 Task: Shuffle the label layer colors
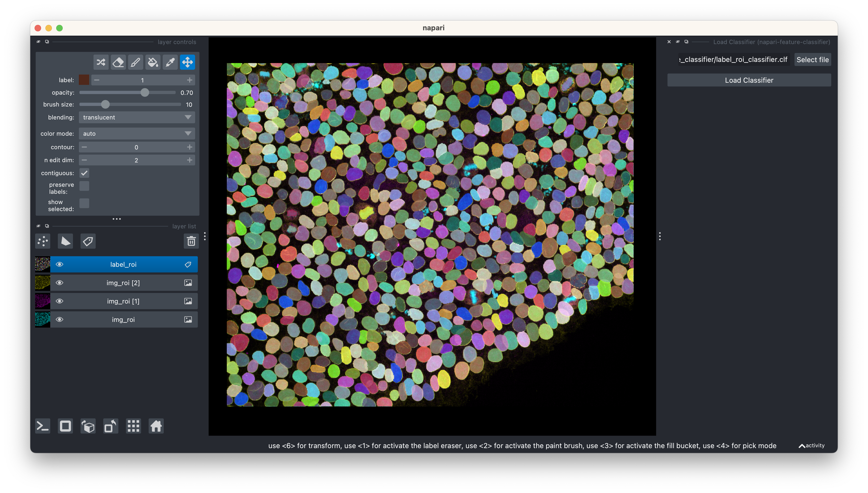coord(100,62)
